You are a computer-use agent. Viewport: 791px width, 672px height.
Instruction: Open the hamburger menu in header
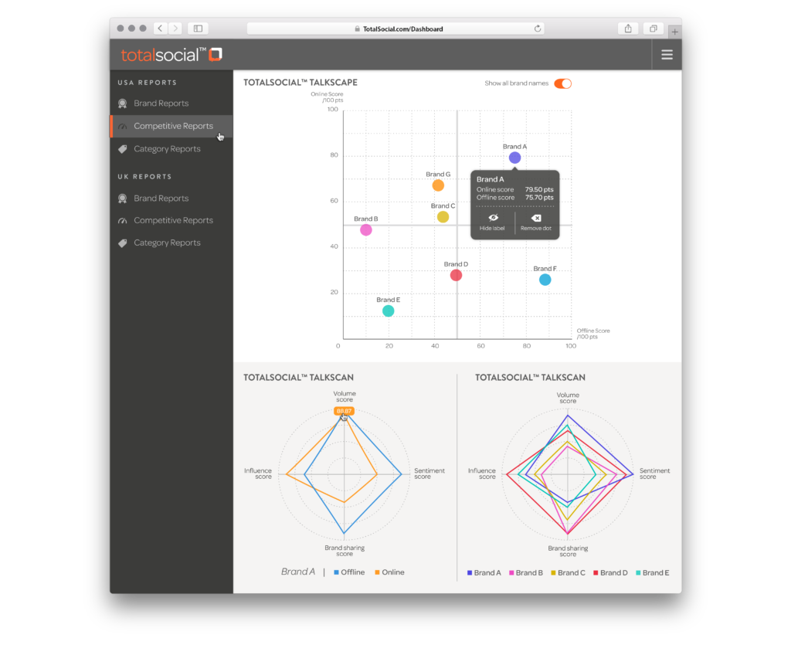click(667, 55)
